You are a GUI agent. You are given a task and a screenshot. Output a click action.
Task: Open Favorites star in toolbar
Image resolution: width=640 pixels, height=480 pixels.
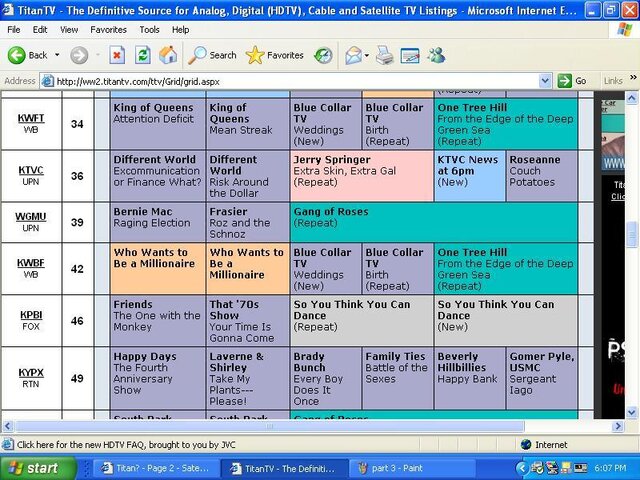(x=275, y=55)
